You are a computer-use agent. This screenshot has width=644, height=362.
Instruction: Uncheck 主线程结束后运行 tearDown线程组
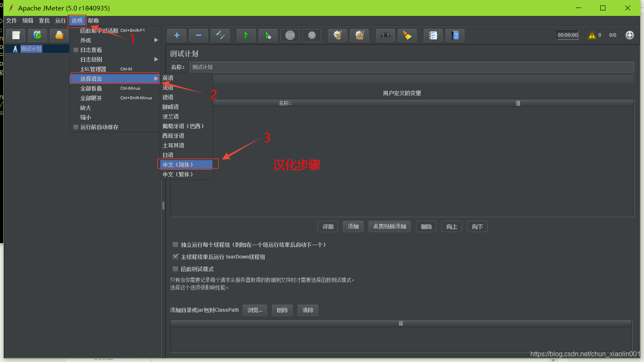pos(175,257)
